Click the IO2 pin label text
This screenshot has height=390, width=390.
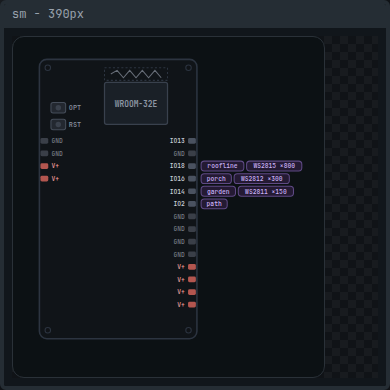179,204
